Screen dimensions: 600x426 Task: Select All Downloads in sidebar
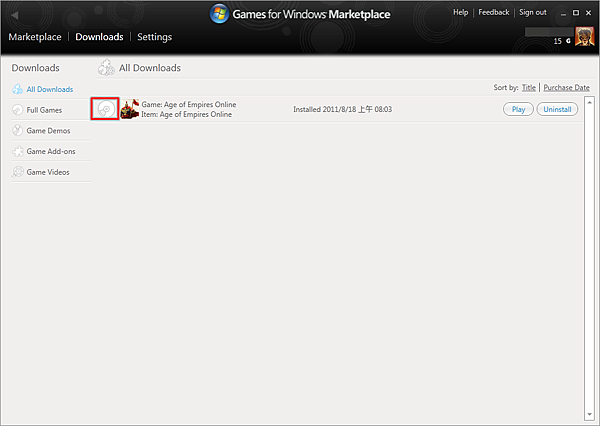coord(50,89)
